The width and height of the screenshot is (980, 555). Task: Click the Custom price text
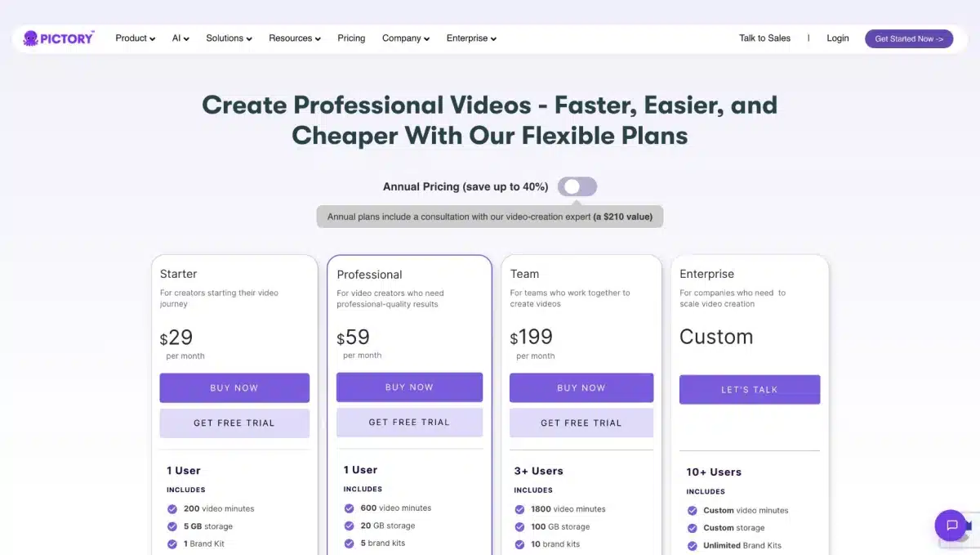coord(716,337)
